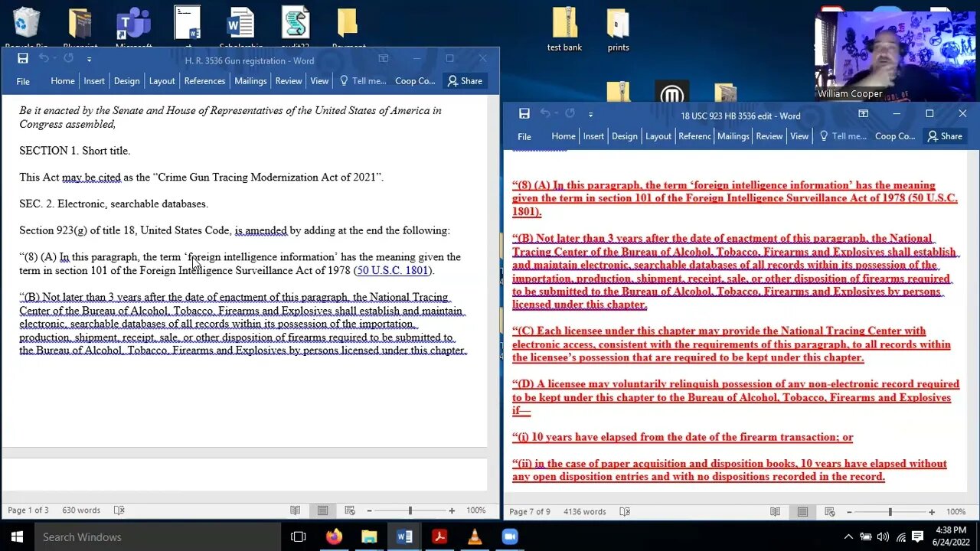
Task: Open File menu in Gun registration window
Action: point(23,81)
